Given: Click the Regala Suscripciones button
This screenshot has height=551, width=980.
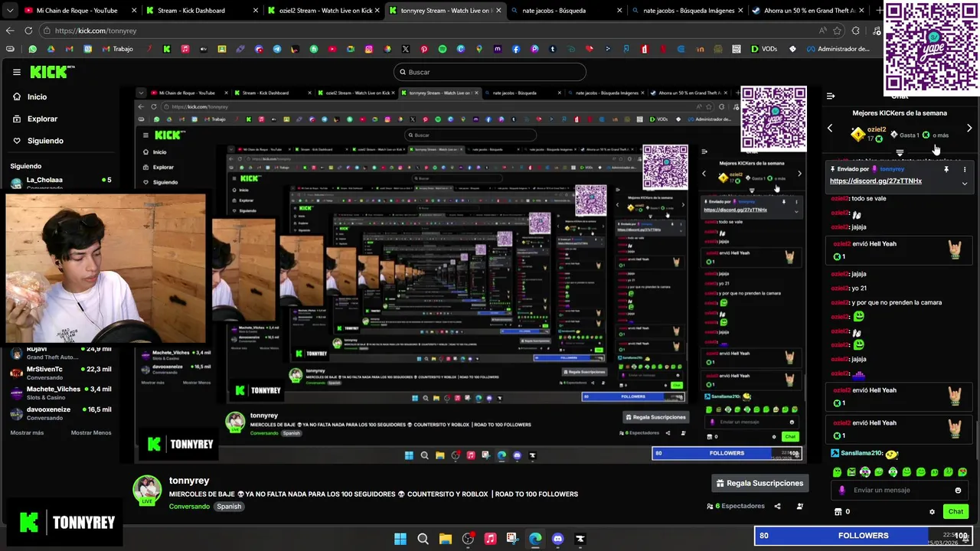Looking at the screenshot, I should 759,484.
